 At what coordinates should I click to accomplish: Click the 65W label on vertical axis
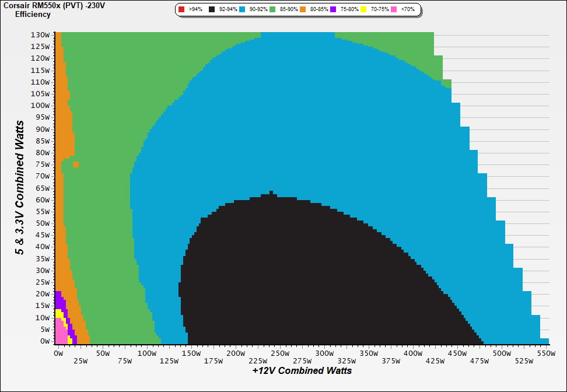click(x=42, y=188)
